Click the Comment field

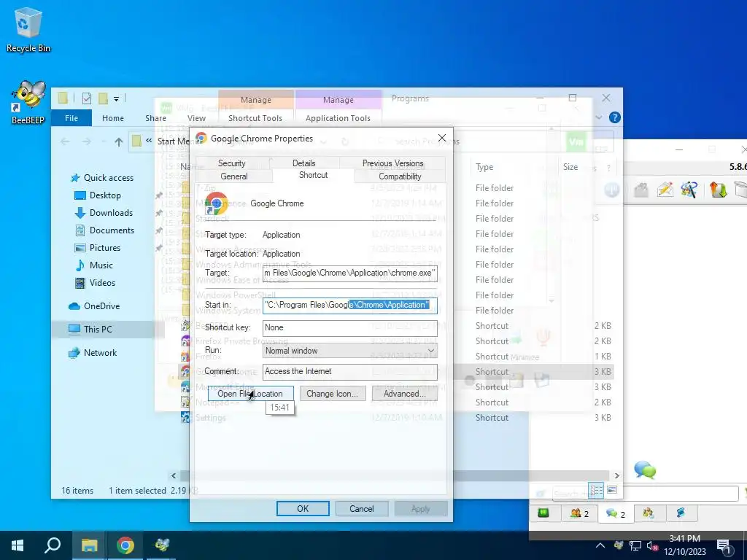point(349,372)
